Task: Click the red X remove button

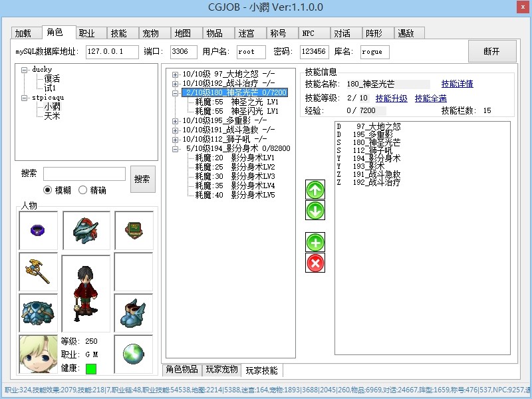Action: [x=315, y=263]
